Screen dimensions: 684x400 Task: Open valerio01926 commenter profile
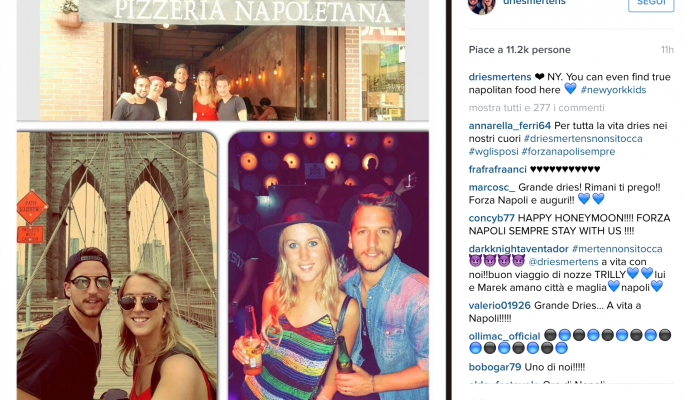click(499, 305)
